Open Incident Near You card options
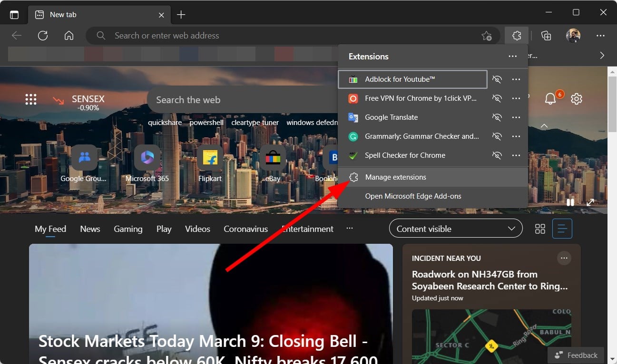617x364 pixels. (x=564, y=258)
